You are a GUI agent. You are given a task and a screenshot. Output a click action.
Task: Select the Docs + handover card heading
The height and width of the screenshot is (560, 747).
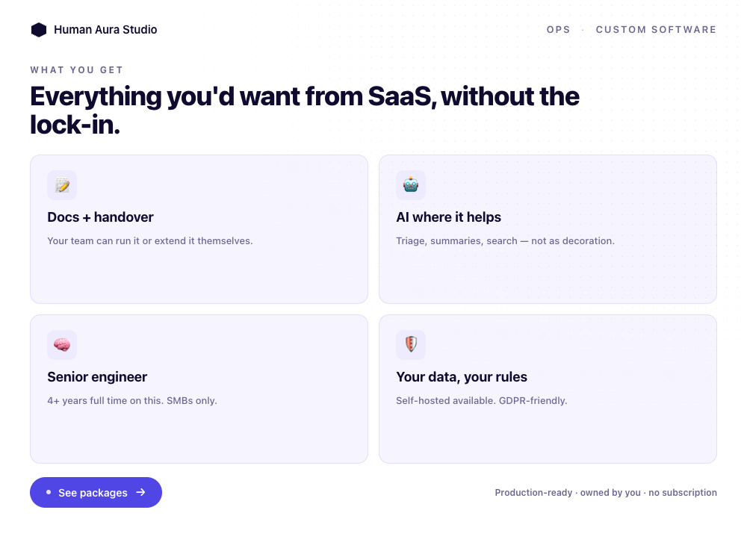coord(100,217)
